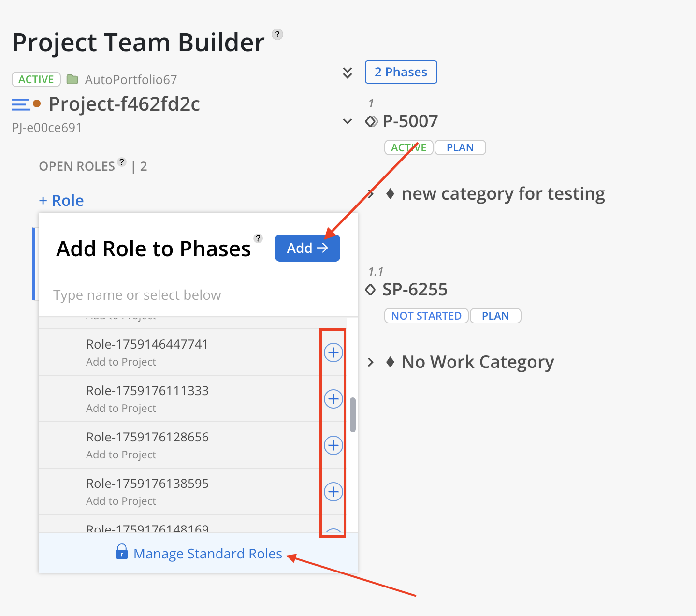Click help icon beside Add Role to Phases
Viewport: 696px width, 616px height.
(x=259, y=238)
